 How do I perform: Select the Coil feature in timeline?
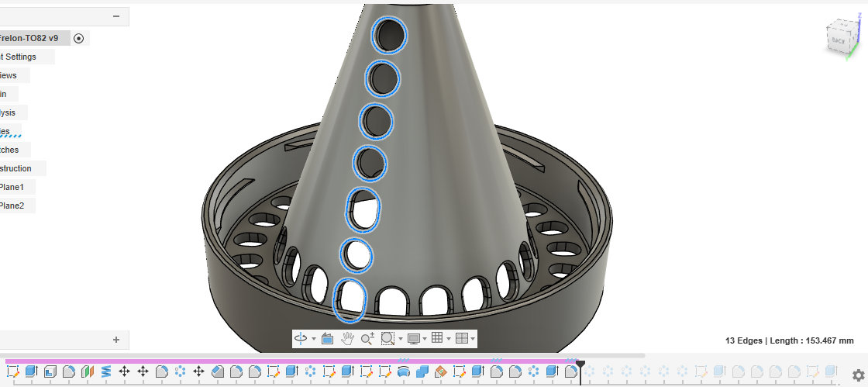point(106,372)
